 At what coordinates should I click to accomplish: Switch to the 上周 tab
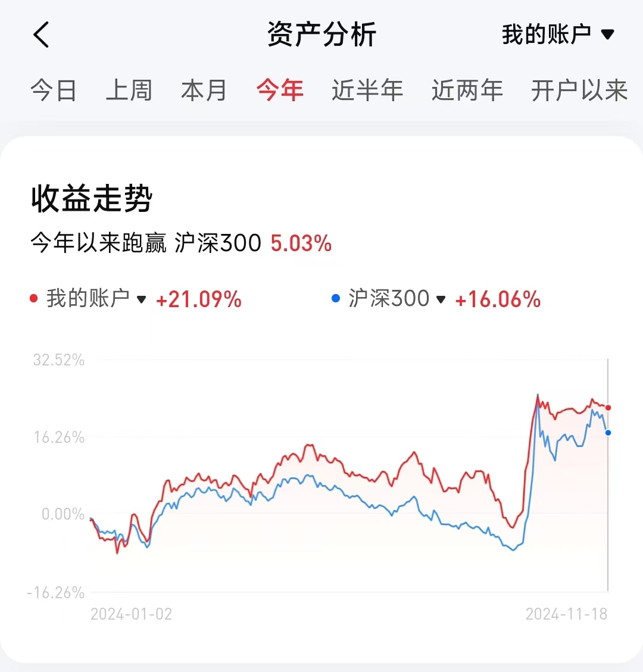129,90
